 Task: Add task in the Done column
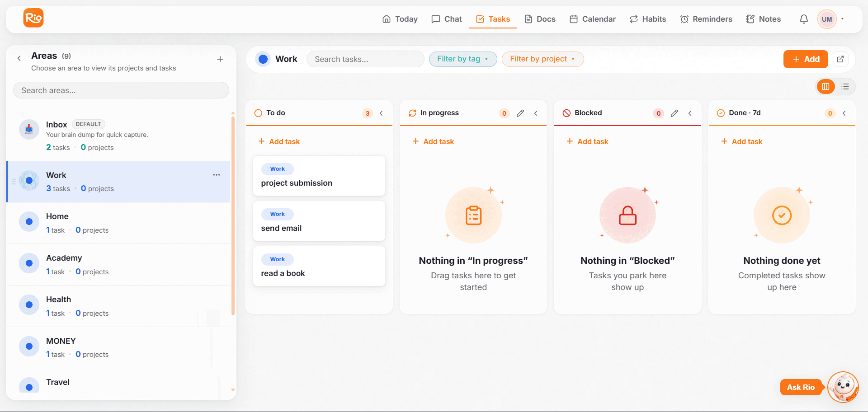pyautogui.click(x=741, y=141)
